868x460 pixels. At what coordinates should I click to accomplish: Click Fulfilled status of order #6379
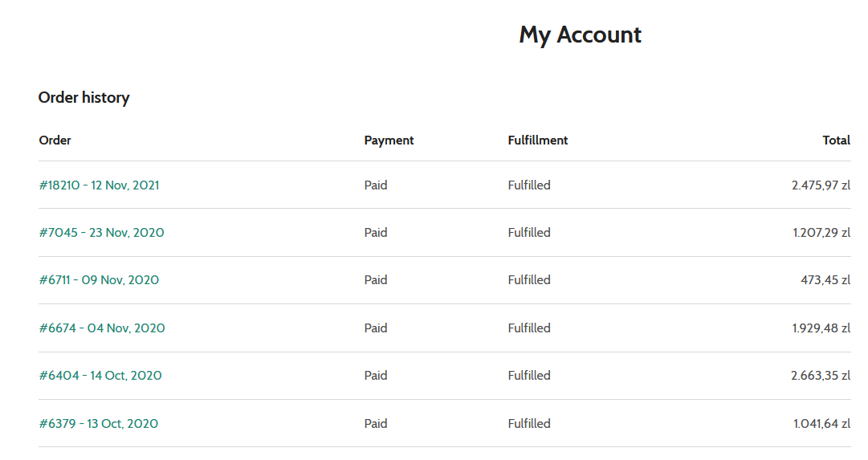[x=529, y=423]
